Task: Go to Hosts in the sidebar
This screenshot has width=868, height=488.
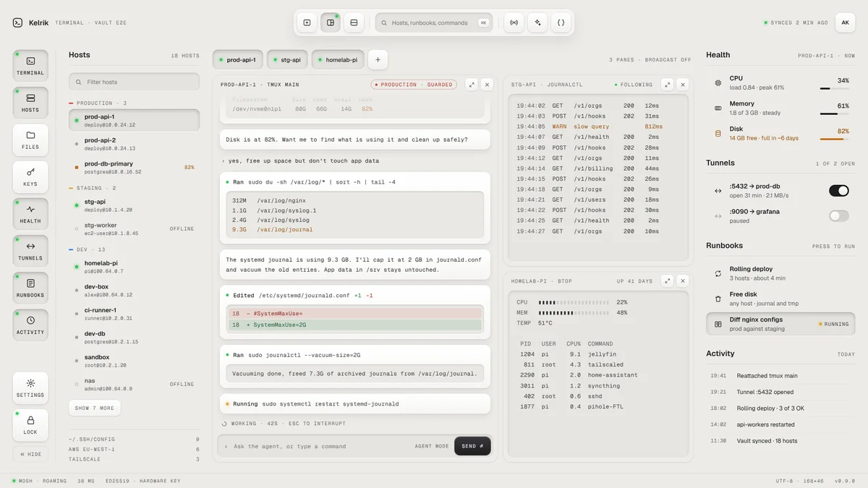Action: (30, 103)
